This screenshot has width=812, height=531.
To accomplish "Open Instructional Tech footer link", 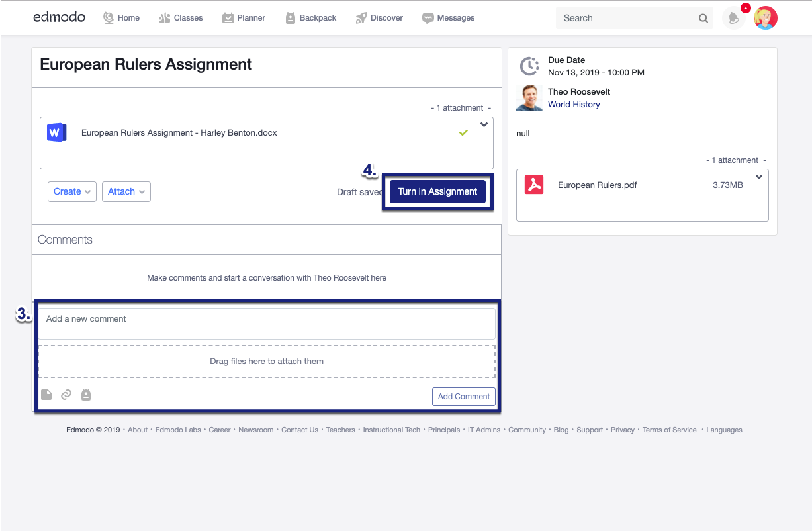I will [x=392, y=430].
